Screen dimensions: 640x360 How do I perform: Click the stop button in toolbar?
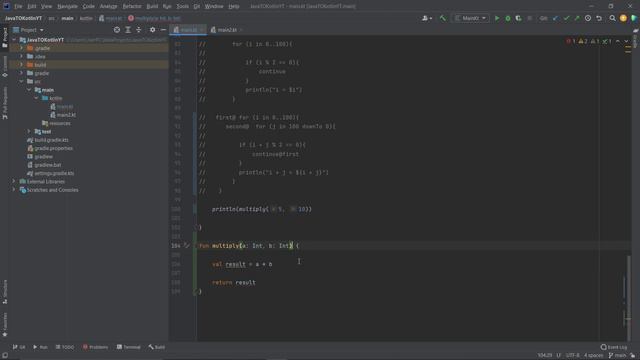pos(529,18)
